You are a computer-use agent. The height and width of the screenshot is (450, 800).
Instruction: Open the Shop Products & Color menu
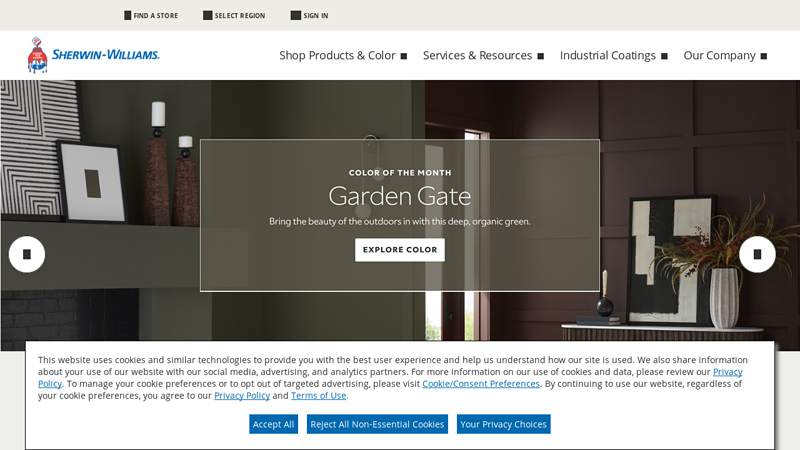[337, 56]
